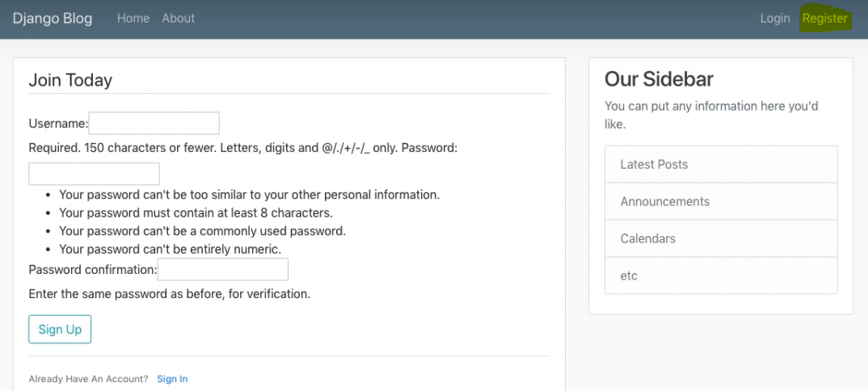Go to the Home page
The image size is (868, 391).
point(133,19)
